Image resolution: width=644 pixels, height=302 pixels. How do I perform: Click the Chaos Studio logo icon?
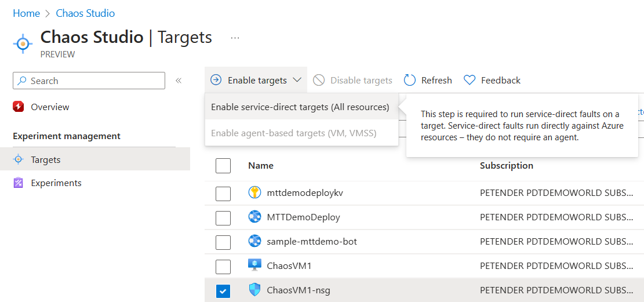[x=23, y=43]
